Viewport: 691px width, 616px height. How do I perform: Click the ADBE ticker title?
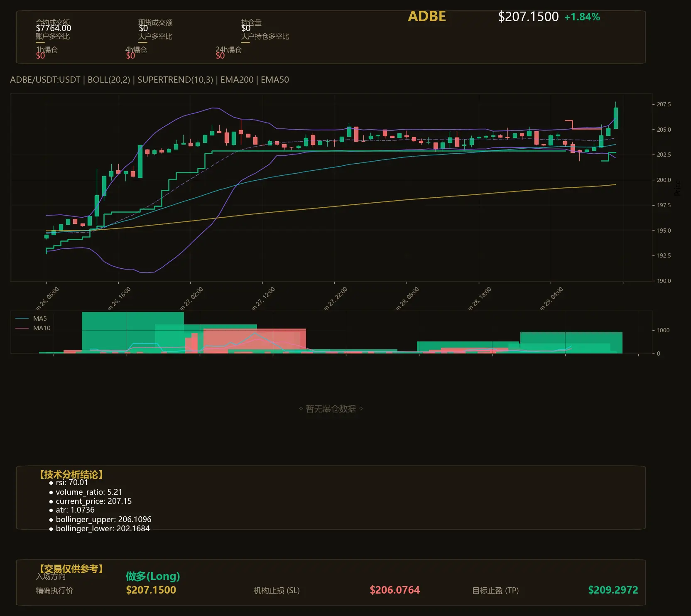pos(427,17)
